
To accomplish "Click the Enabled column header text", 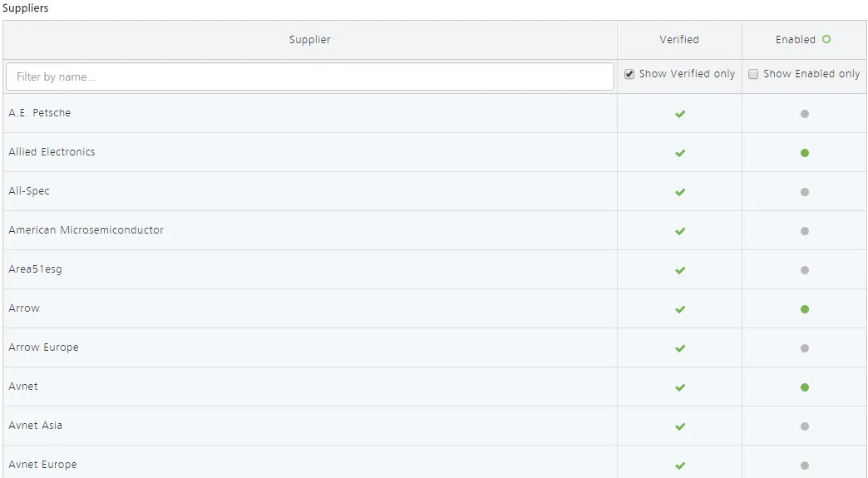I will [796, 40].
